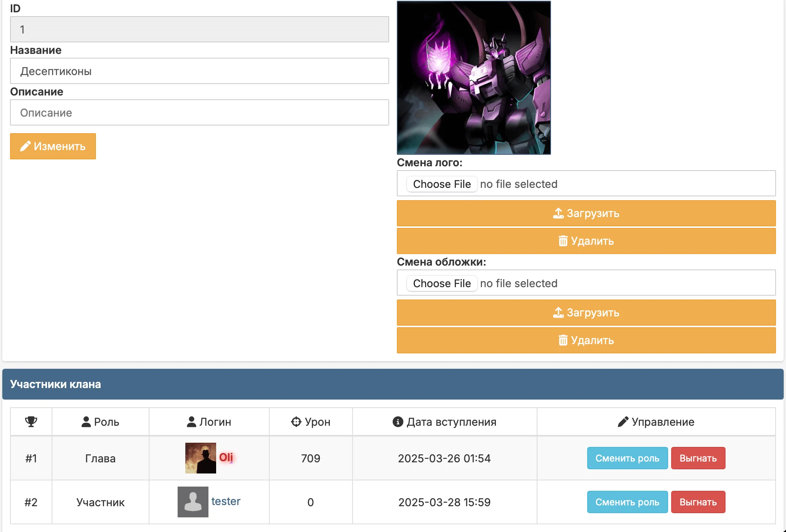The image size is (786, 532).
Task: Click the info icon beside Дата вступления
Action: tap(398, 422)
